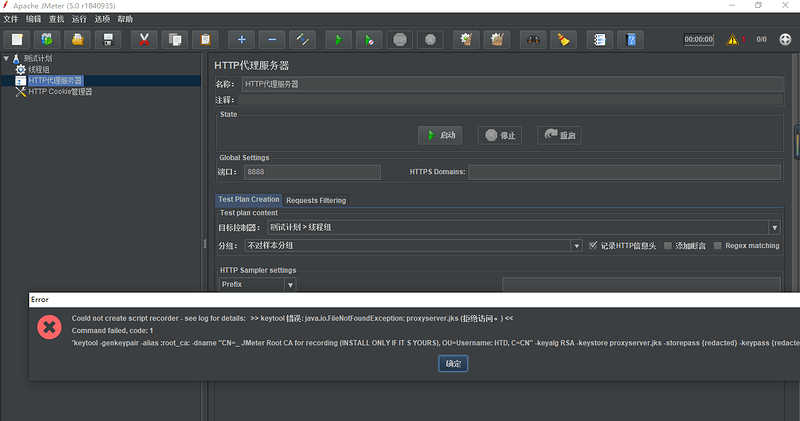
Task: Clear all results with the double broom icon
Action: (x=497, y=39)
